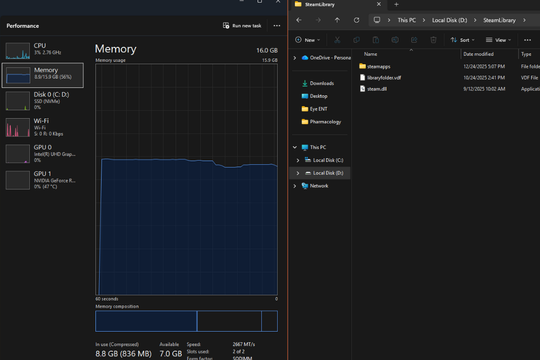Screen dimensions: 540x360
Task: Select GPU 1 NVIDIA GeForce entry
Action: tap(43, 180)
